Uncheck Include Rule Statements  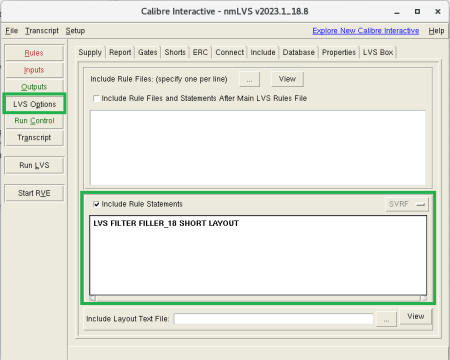(x=96, y=204)
